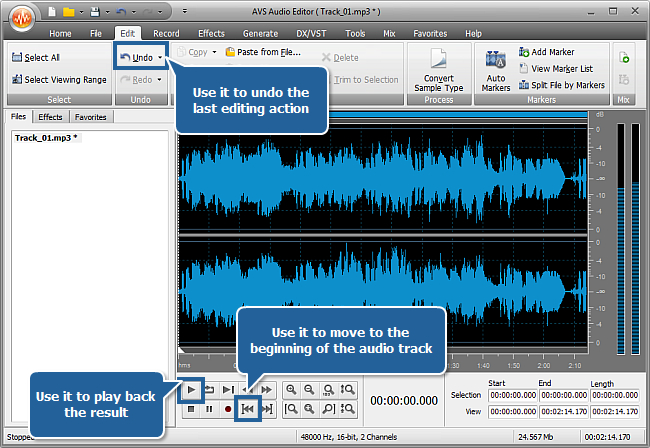The height and width of the screenshot is (448, 650).
Task: Open Customize Quick Access Toolbar menu
Action: [185, 12]
